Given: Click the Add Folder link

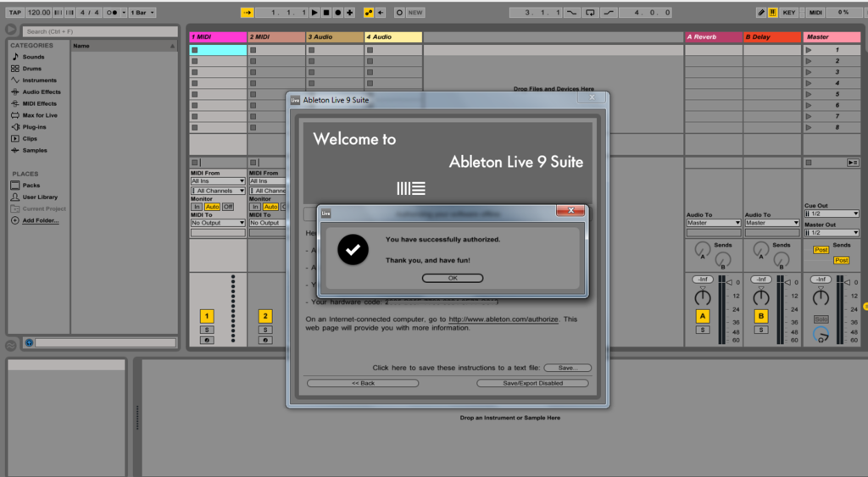Looking at the screenshot, I should click(41, 220).
